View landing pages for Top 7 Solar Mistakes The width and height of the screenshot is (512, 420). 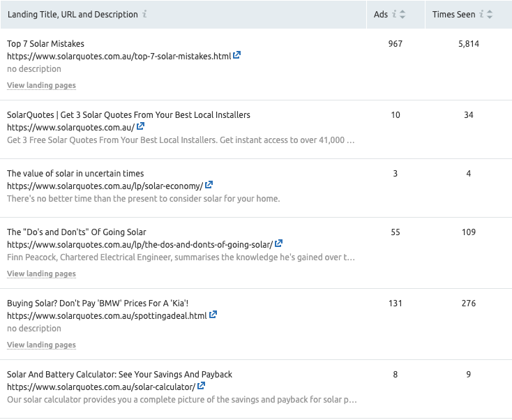coord(41,85)
